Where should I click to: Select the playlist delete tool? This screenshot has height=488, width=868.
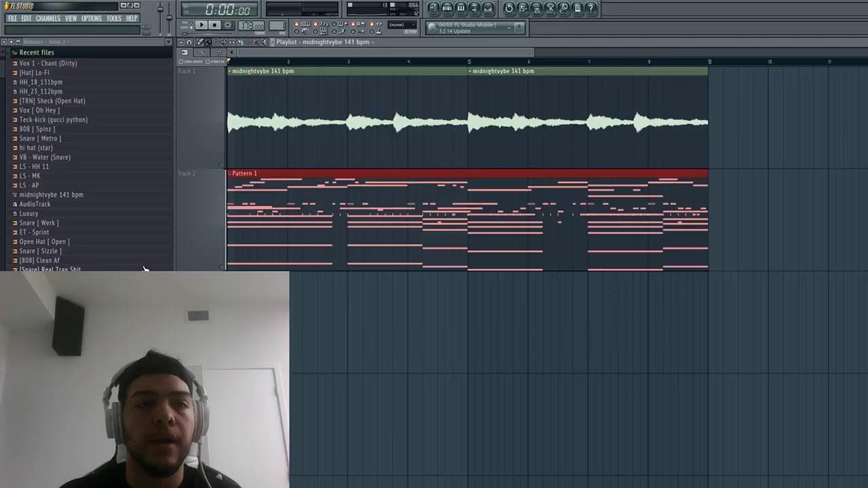coord(216,42)
